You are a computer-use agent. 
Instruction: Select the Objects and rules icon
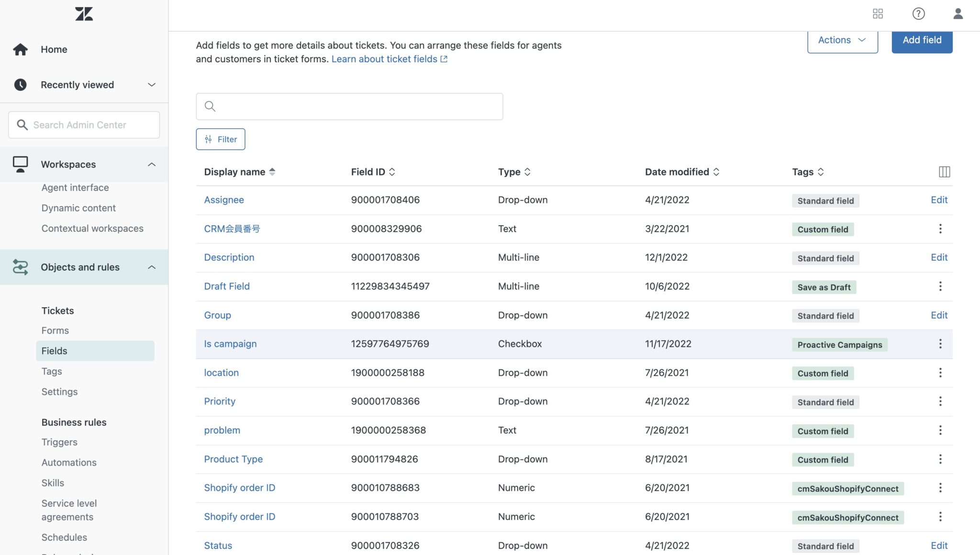tap(21, 267)
